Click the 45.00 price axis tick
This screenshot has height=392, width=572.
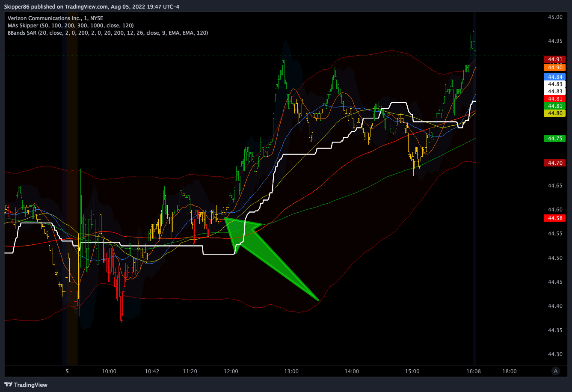point(556,17)
